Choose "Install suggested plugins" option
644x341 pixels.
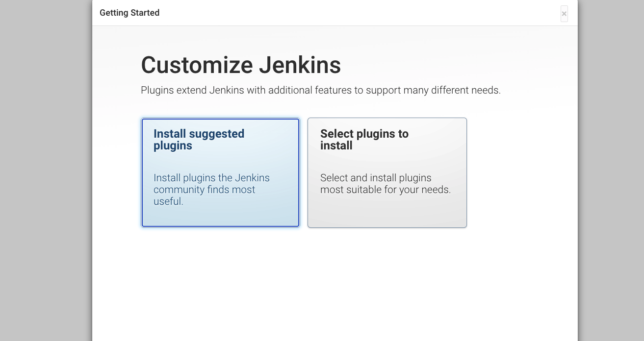[x=220, y=172]
